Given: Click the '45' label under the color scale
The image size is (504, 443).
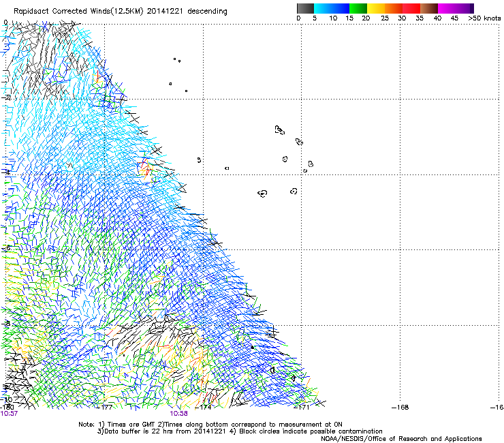Looking at the screenshot, I should point(454,18).
